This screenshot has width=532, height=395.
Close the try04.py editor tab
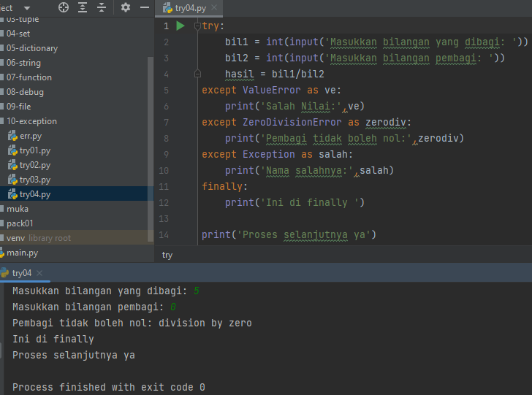point(214,7)
